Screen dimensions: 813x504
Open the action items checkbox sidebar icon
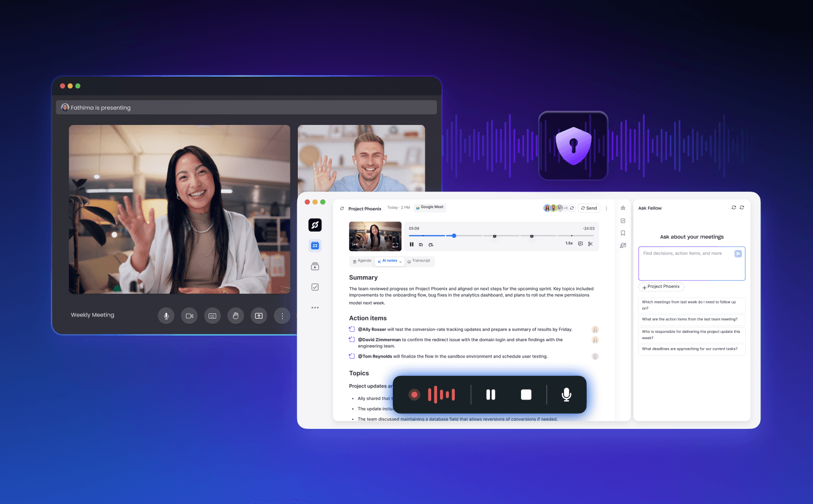[x=315, y=287]
